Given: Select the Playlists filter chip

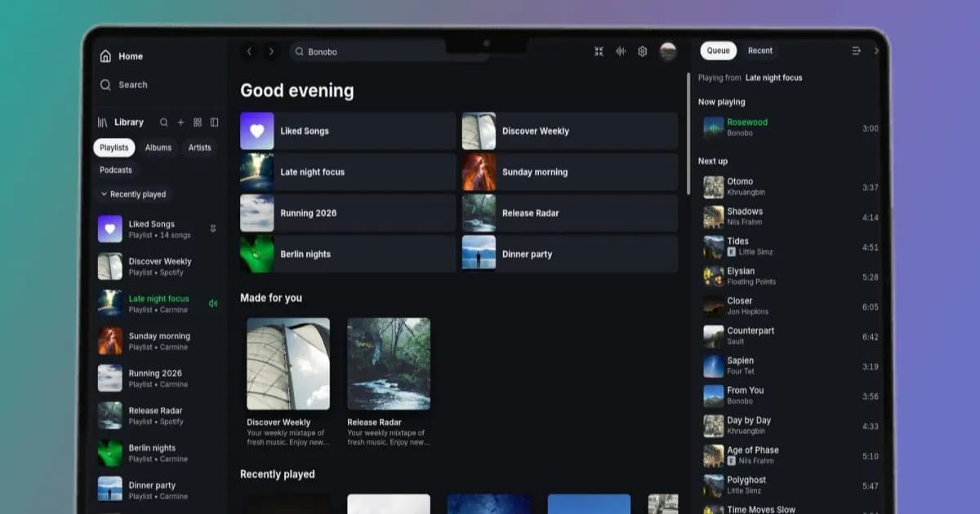Looking at the screenshot, I should (114, 148).
